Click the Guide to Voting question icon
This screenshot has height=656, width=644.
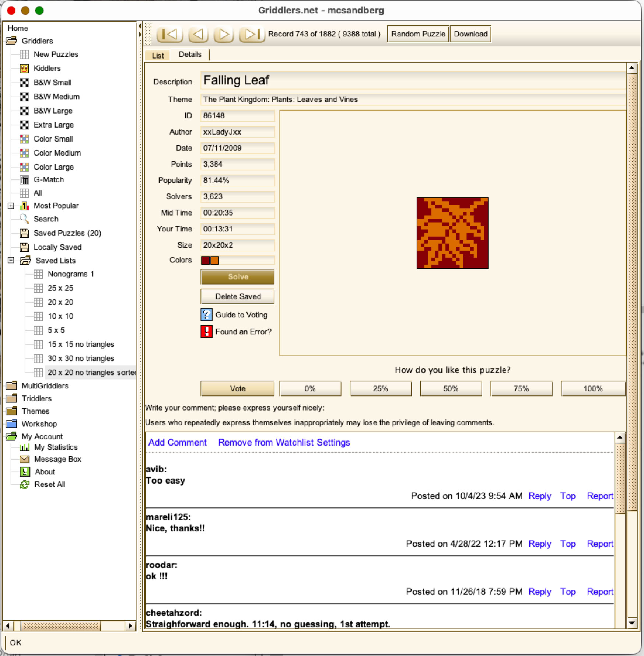click(206, 315)
